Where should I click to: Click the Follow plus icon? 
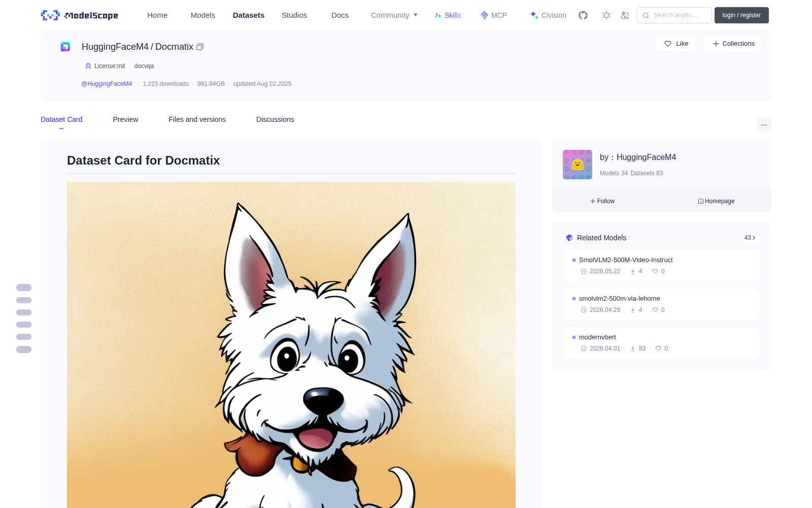click(593, 201)
